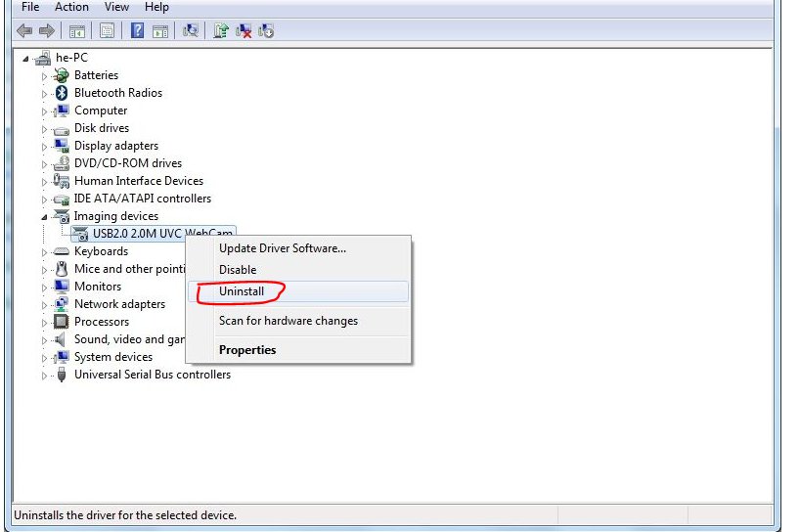Collapse the Imaging devices node
The image size is (800, 532).
point(44,216)
